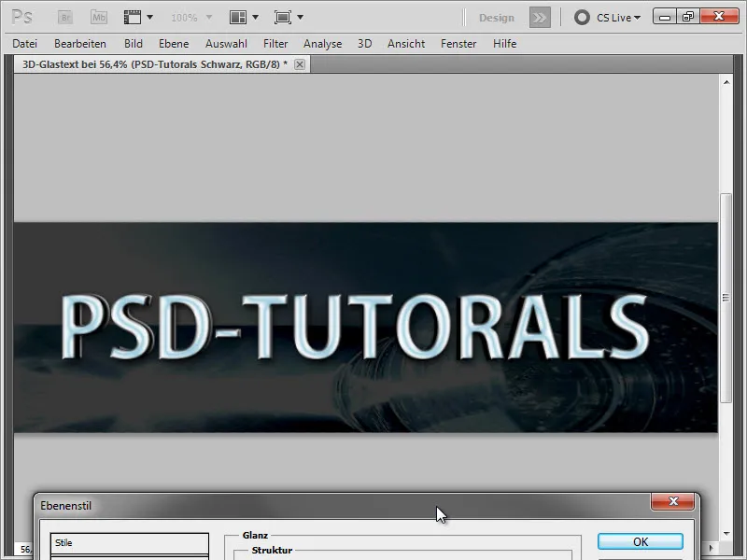The width and height of the screenshot is (747, 560).
Task: Click the scroll down arrow of document
Action: (x=726, y=534)
